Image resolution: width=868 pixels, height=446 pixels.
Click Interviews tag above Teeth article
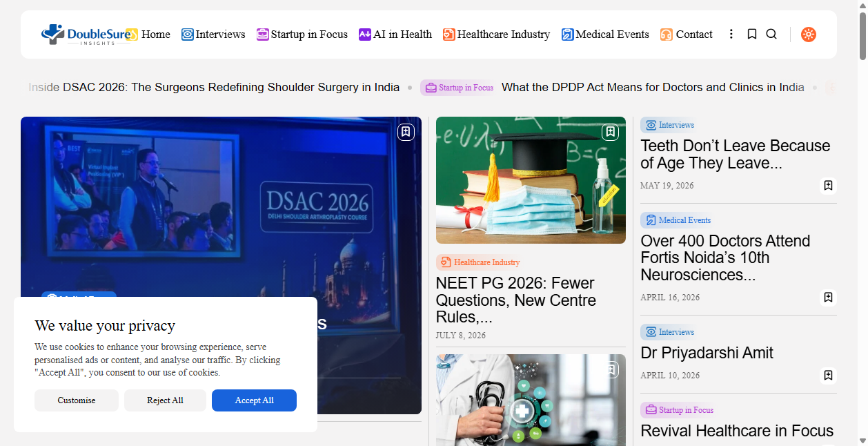[669, 125]
